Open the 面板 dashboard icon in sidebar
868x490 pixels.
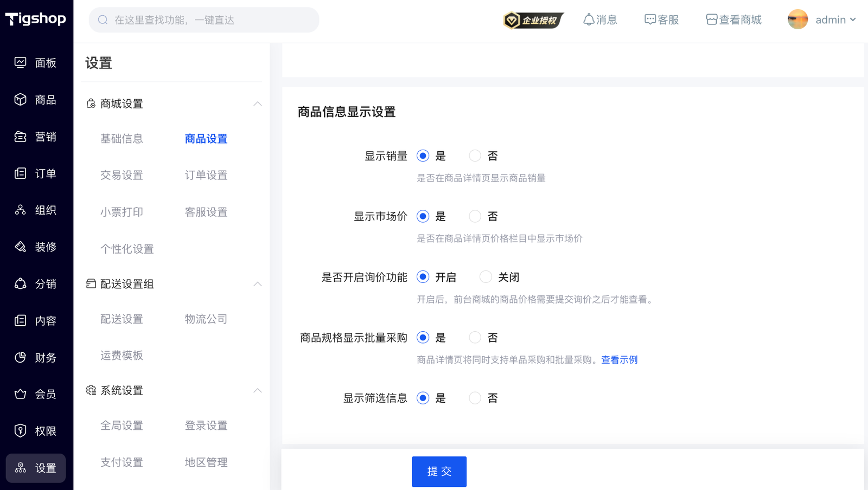pos(20,63)
